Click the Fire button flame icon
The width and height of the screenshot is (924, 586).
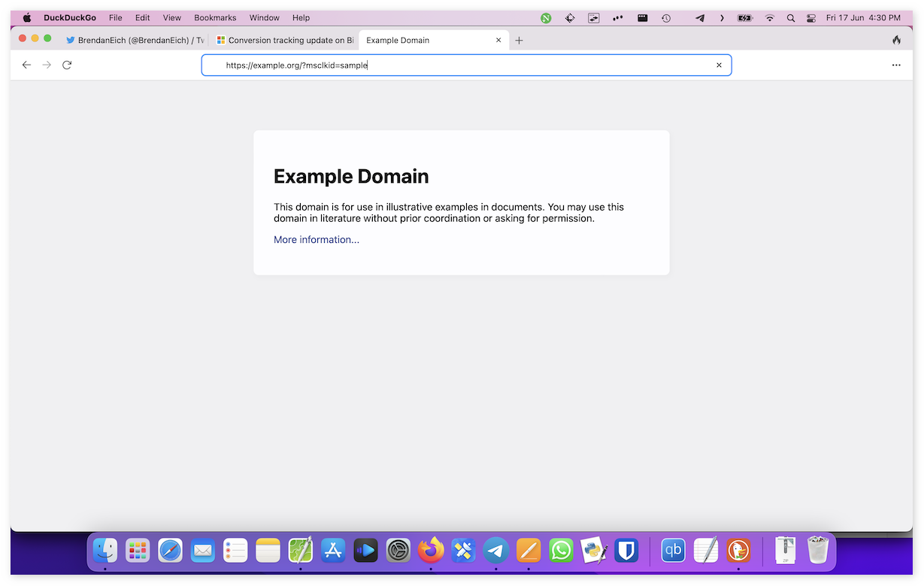[896, 40]
